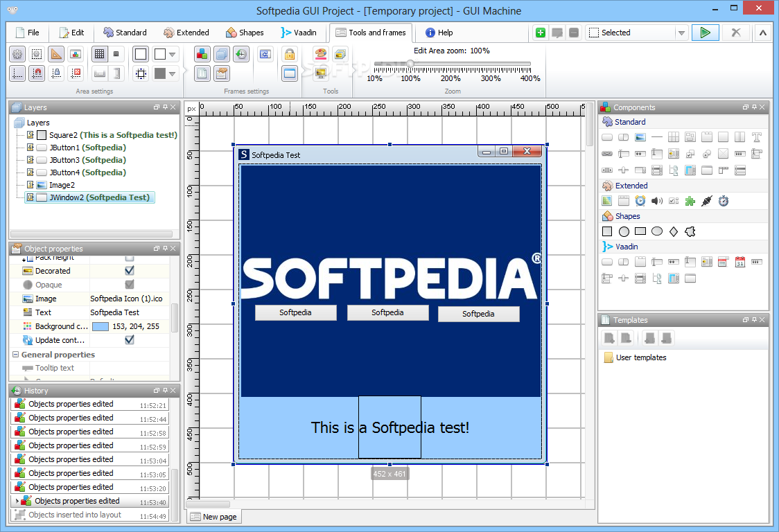Open the Help menu
The image size is (779, 532).
(x=439, y=33)
